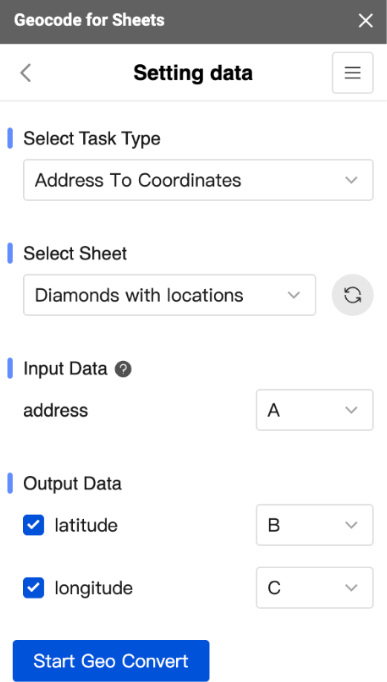
Task: Click the Input Data help icon
Action: [123, 369]
